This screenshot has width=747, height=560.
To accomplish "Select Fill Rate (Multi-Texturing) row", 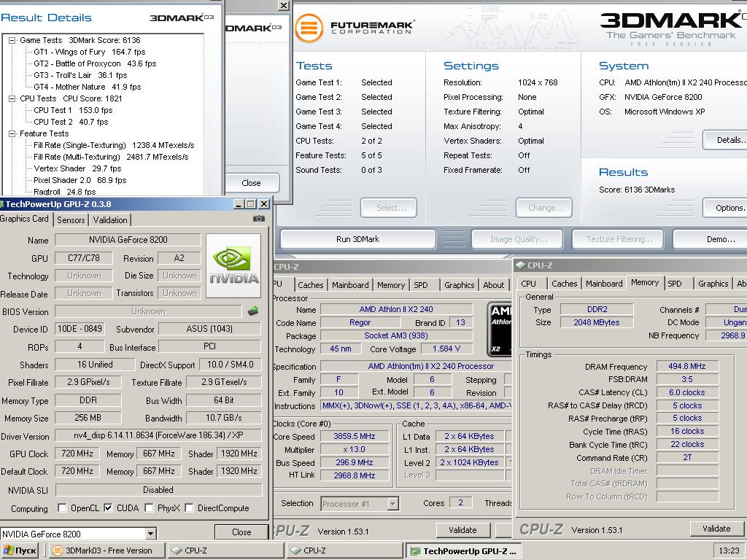I will [x=111, y=157].
